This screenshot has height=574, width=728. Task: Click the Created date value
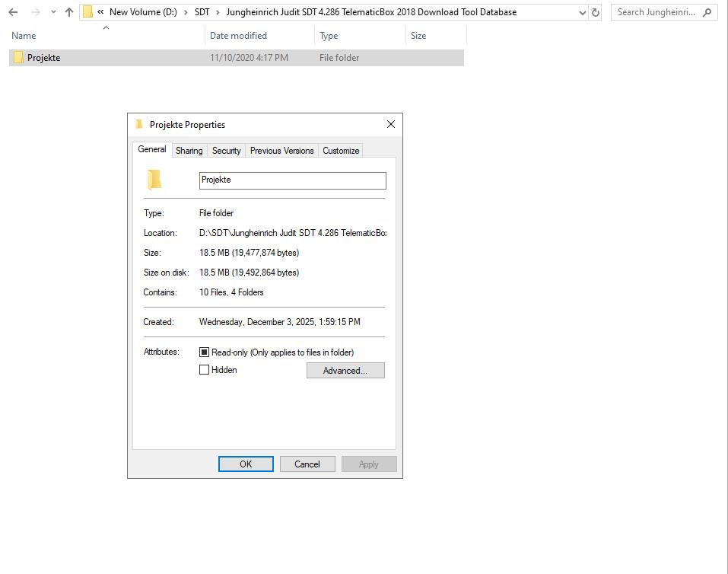279,322
